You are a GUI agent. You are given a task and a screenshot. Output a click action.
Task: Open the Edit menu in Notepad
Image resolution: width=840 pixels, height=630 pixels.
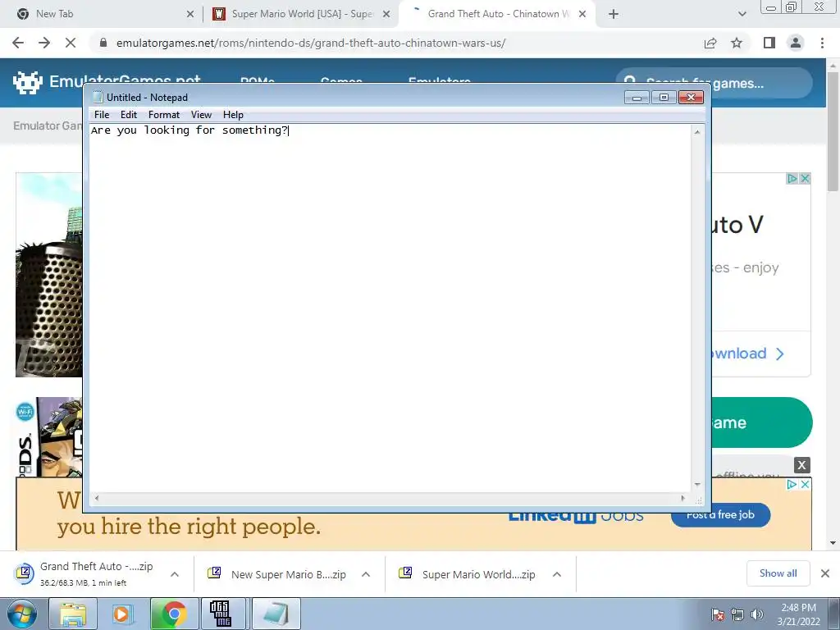tap(129, 115)
